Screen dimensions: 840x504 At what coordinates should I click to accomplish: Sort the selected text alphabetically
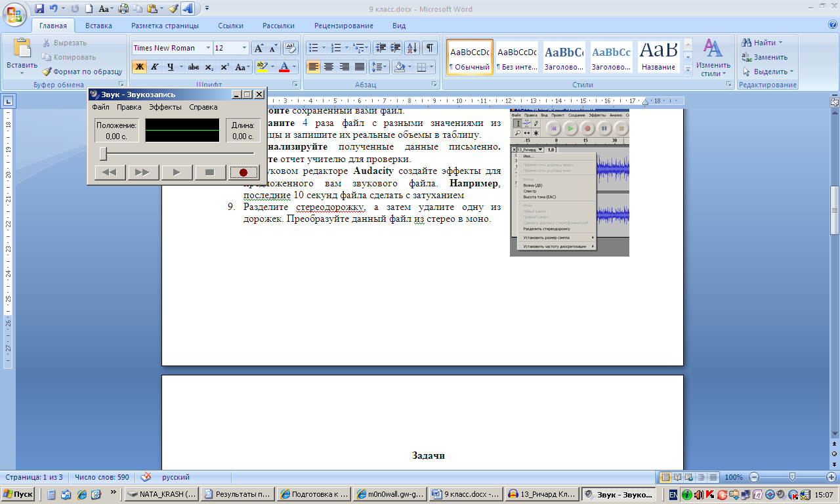click(x=413, y=48)
